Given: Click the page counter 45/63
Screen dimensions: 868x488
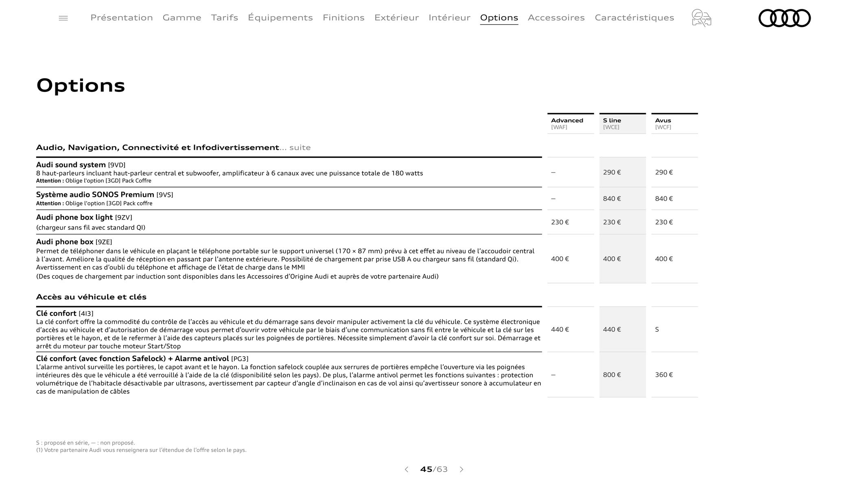Looking at the screenshot, I should click(x=434, y=469).
